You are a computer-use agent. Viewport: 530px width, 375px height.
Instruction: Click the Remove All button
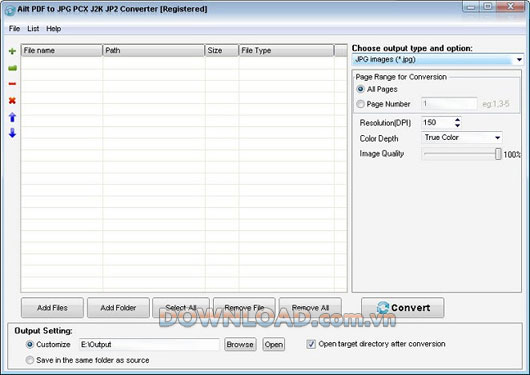click(x=310, y=308)
